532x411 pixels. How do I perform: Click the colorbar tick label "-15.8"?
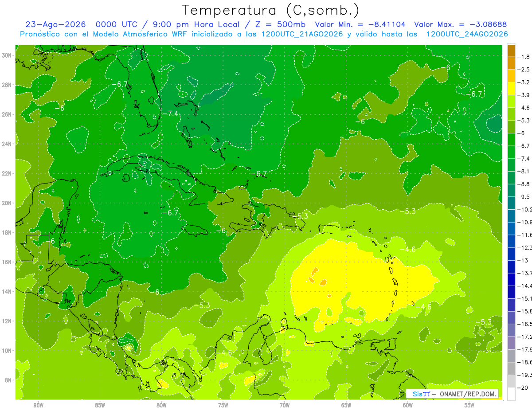pyautogui.click(x=525, y=311)
